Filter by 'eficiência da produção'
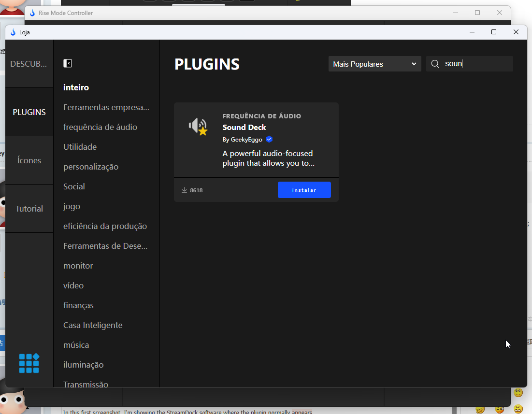 click(105, 226)
